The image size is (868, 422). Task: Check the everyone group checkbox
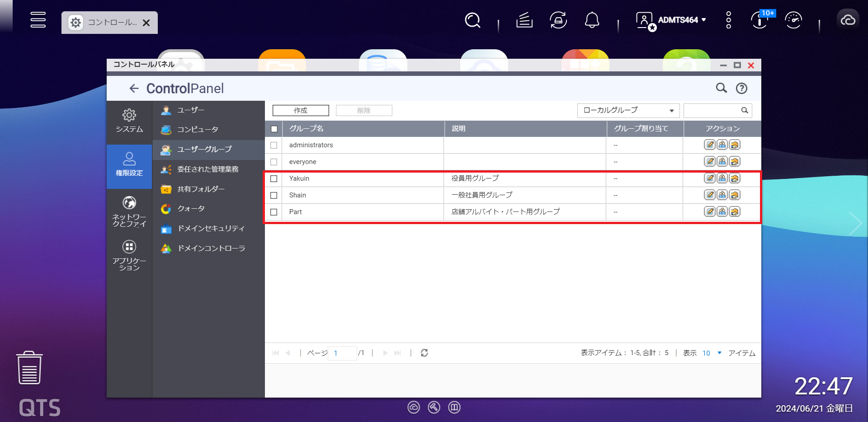274,162
